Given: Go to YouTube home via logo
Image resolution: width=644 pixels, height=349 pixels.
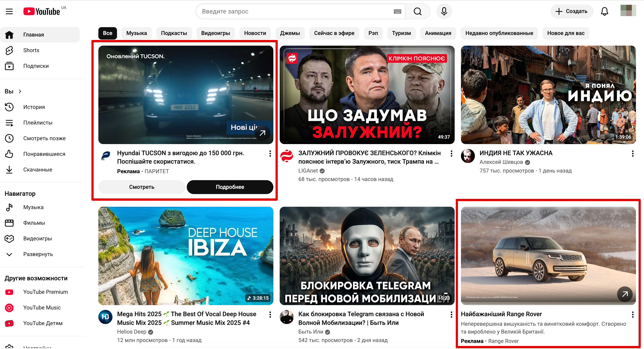Looking at the screenshot, I should [x=42, y=11].
